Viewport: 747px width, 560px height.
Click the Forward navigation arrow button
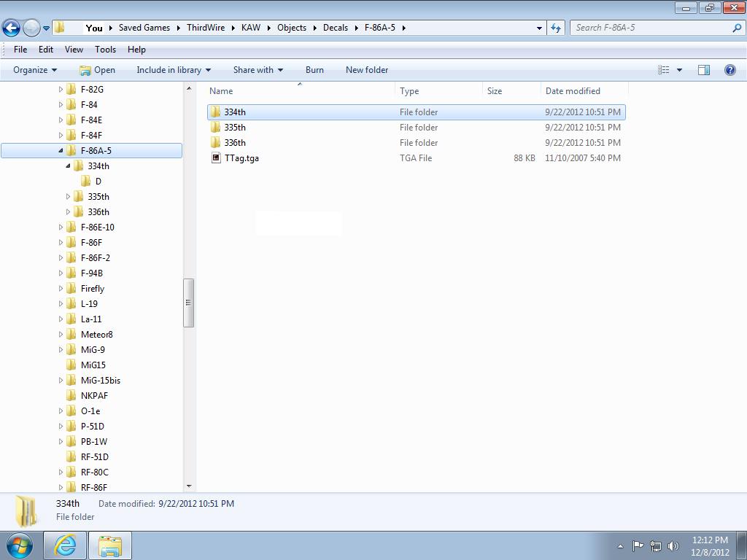click(x=31, y=28)
